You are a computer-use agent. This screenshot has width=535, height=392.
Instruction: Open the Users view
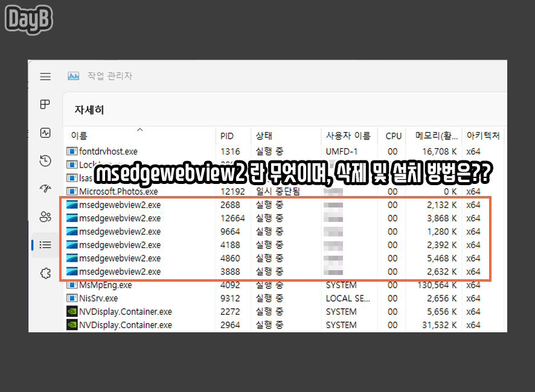(x=45, y=217)
